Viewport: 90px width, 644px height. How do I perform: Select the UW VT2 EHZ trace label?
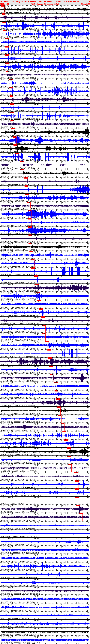(x=20, y=619)
